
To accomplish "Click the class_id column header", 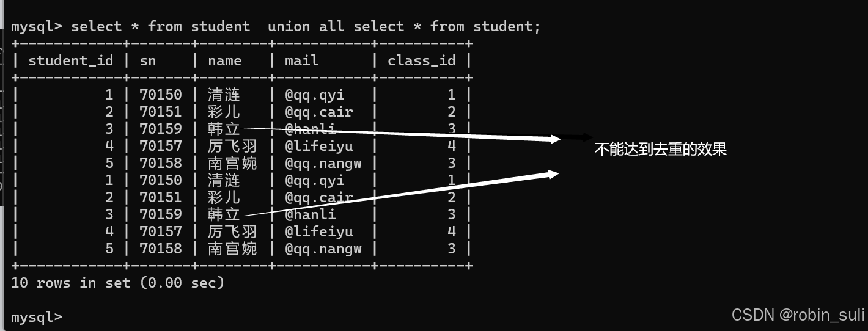I will pos(422,60).
